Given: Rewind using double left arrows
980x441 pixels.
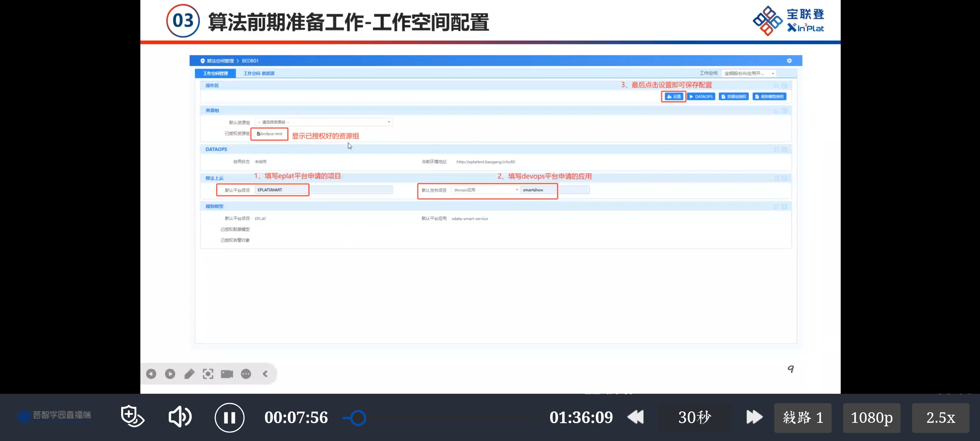Looking at the screenshot, I should pos(635,417).
